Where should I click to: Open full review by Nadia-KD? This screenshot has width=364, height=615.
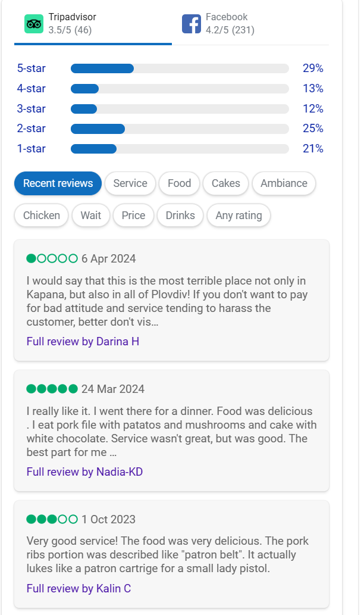(84, 472)
